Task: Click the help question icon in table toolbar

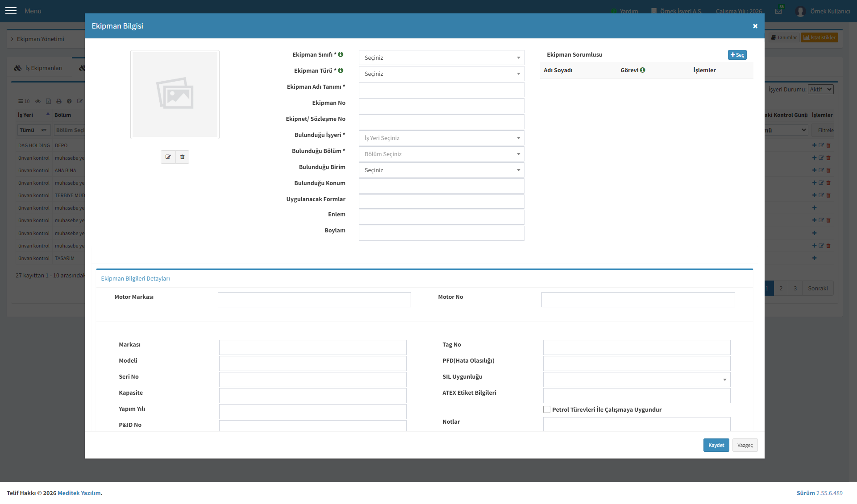Action: tap(69, 101)
